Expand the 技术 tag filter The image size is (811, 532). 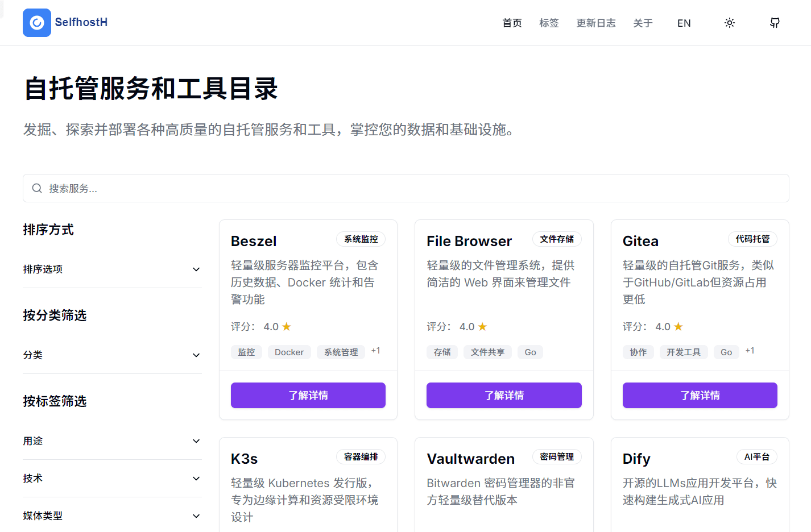(112, 479)
